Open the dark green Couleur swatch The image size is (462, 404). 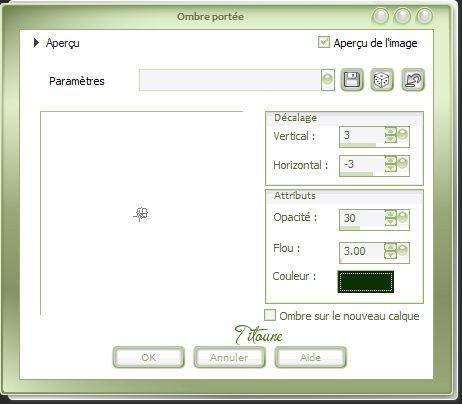click(x=366, y=282)
